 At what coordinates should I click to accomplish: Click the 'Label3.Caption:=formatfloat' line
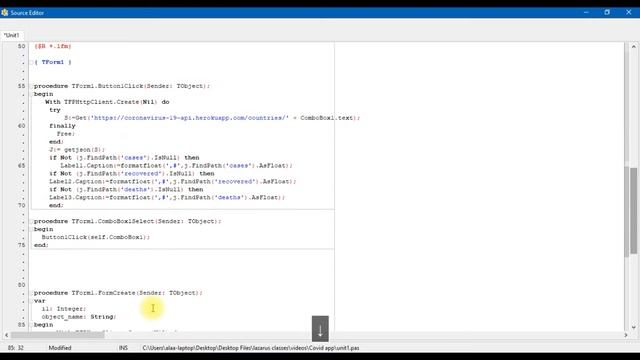pyautogui.click(x=167, y=198)
